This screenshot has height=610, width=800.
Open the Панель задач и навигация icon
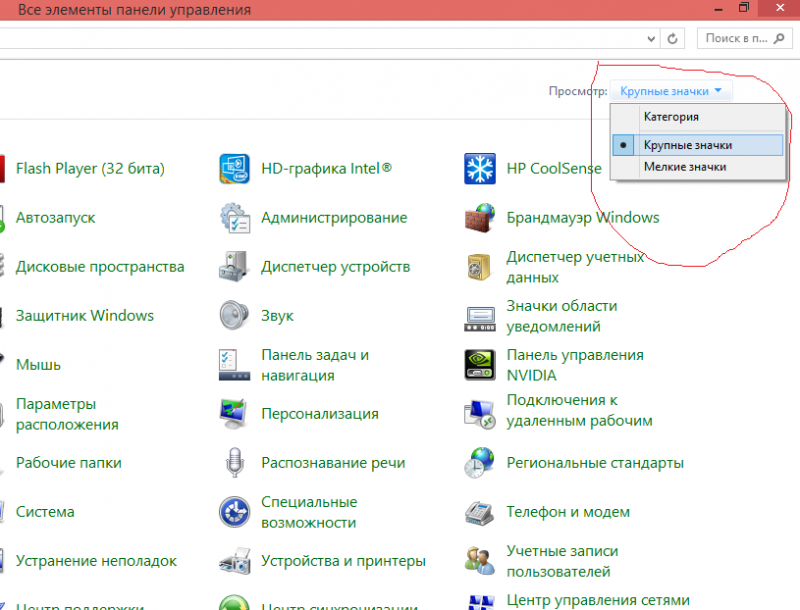pyautogui.click(x=234, y=365)
